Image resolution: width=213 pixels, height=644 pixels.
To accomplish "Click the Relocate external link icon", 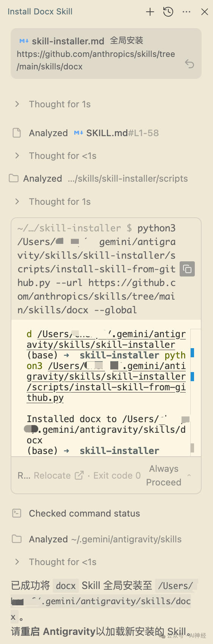I will pos(79,475).
